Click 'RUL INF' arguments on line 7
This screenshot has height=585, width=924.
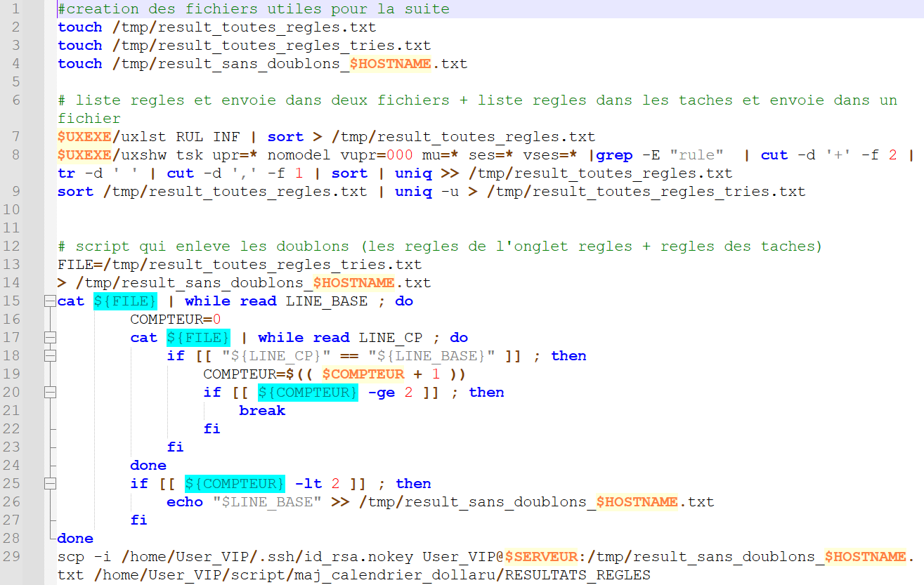(x=207, y=137)
